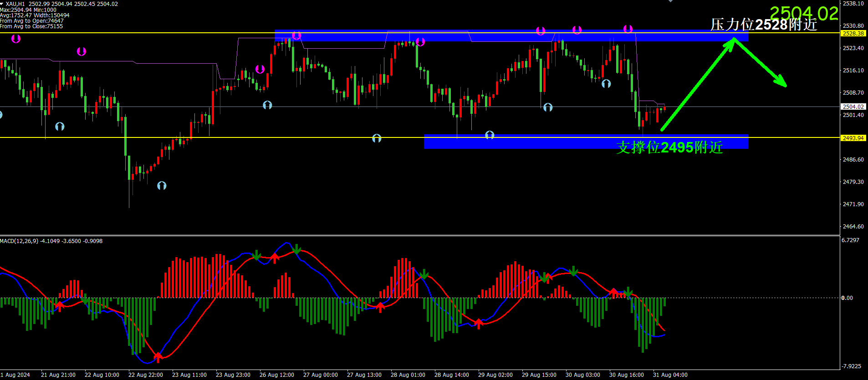This screenshot has height=380, width=868.
Task: Select the 支撑位2495附近 support text label
Action: [x=669, y=147]
